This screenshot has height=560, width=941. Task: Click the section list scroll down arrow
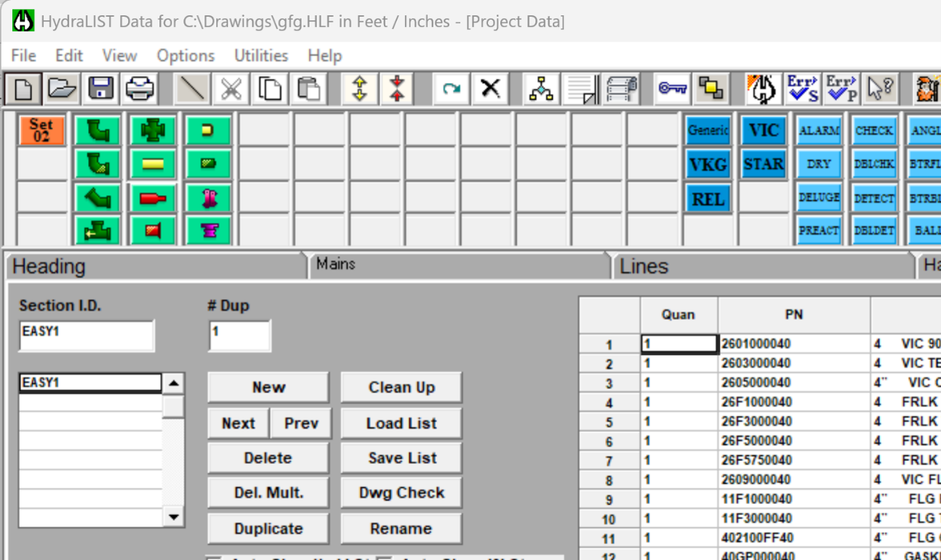(x=173, y=517)
